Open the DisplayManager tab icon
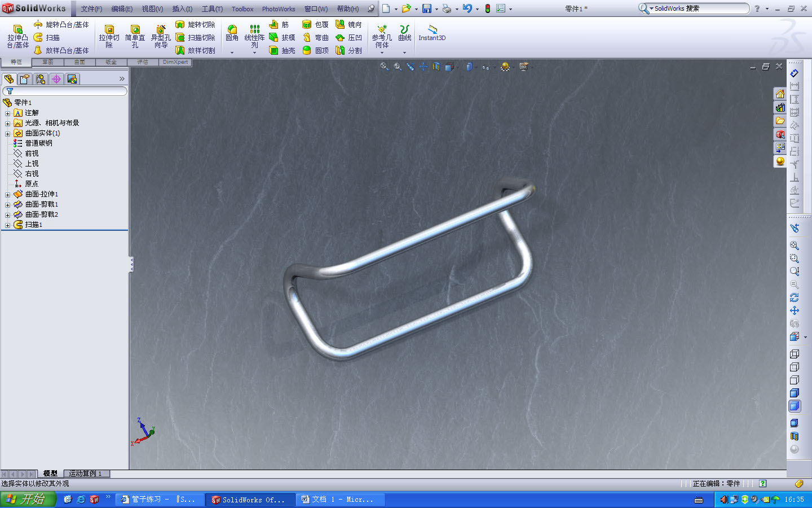This screenshot has width=812, height=508. point(72,79)
